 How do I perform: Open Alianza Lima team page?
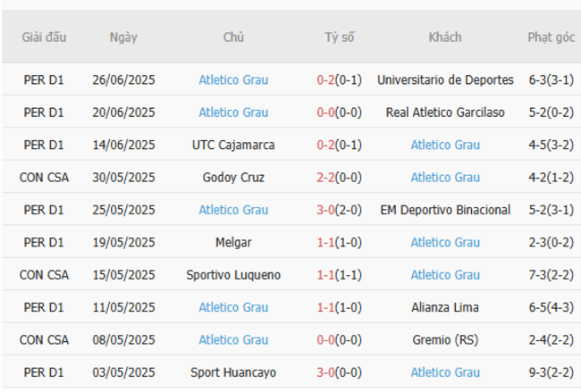click(x=445, y=307)
